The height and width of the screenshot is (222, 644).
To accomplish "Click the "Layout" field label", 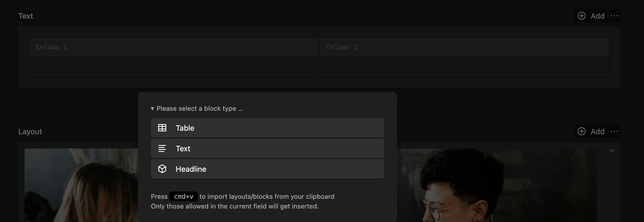I will 30,132.
